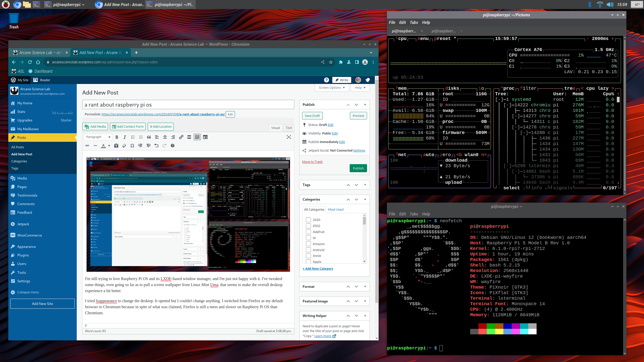Open the Raspberry Pi start menu
Screen dimensions: 644x362
[6, 5]
